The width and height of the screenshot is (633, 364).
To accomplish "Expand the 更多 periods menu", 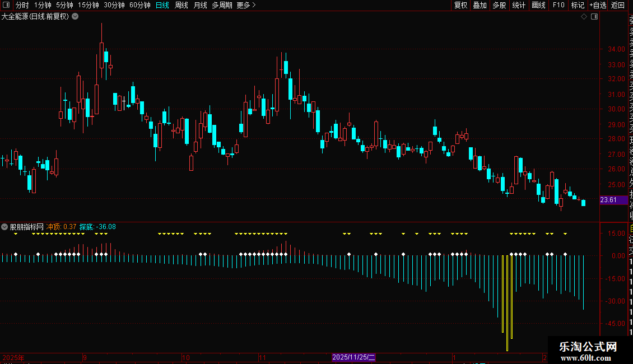I will point(246,5).
